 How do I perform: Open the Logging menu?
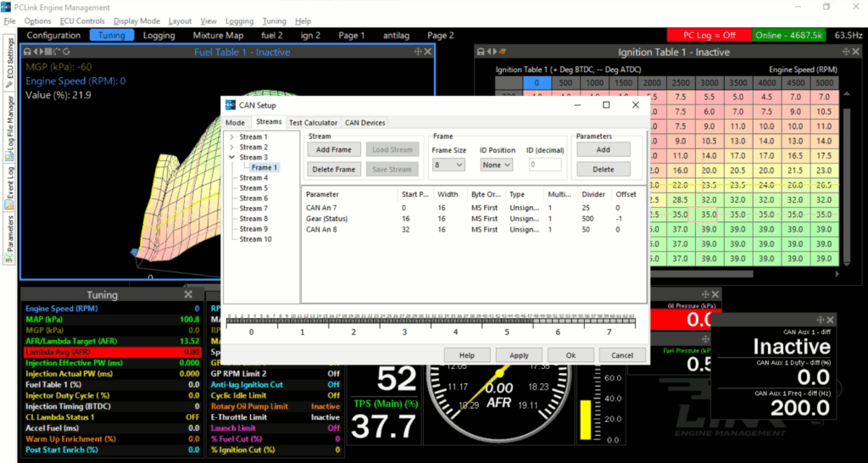[x=239, y=21]
